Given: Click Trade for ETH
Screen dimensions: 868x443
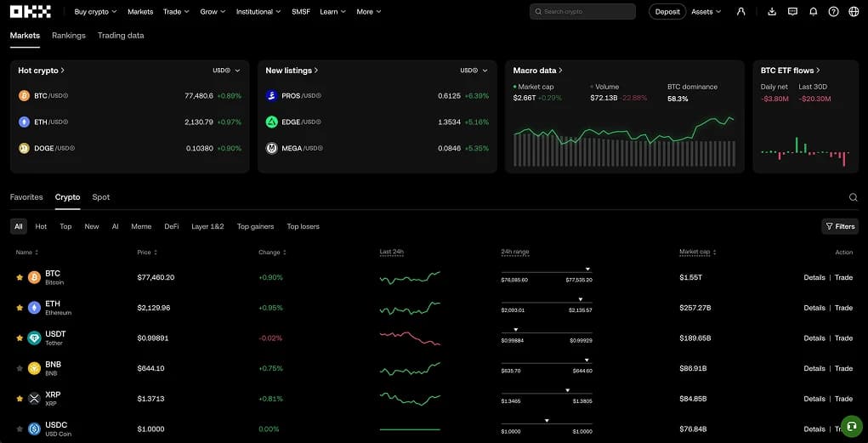Looking at the screenshot, I should [843, 308].
